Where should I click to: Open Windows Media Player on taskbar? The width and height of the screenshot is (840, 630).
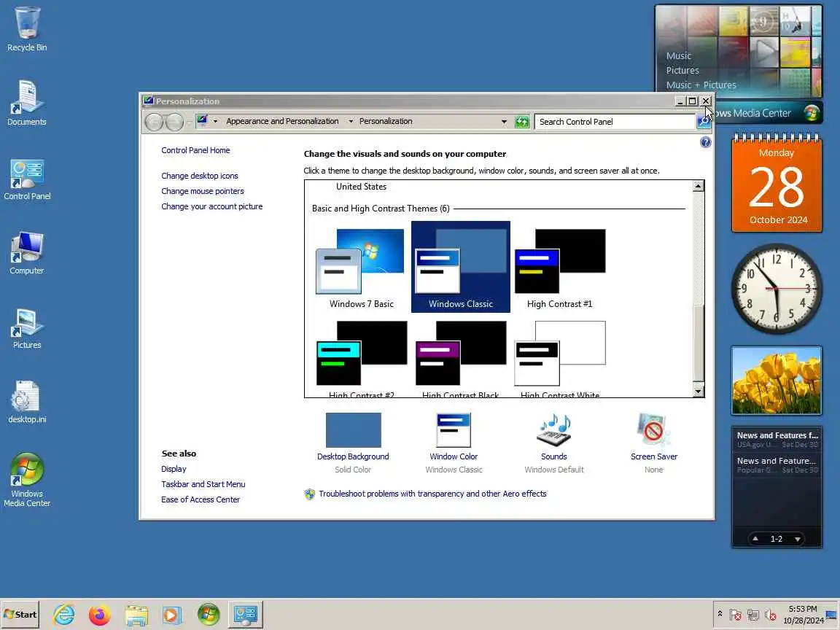click(x=172, y=615)
